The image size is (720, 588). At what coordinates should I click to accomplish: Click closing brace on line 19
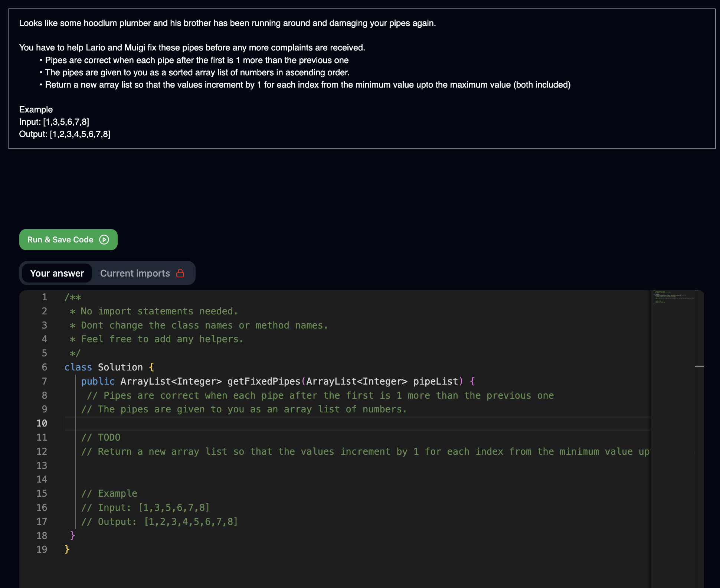[67, 549]
